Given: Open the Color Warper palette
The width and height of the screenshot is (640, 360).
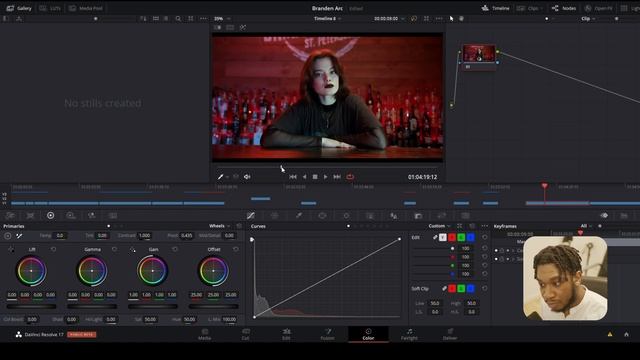Looking at the screenshot, I should (275, 216).
